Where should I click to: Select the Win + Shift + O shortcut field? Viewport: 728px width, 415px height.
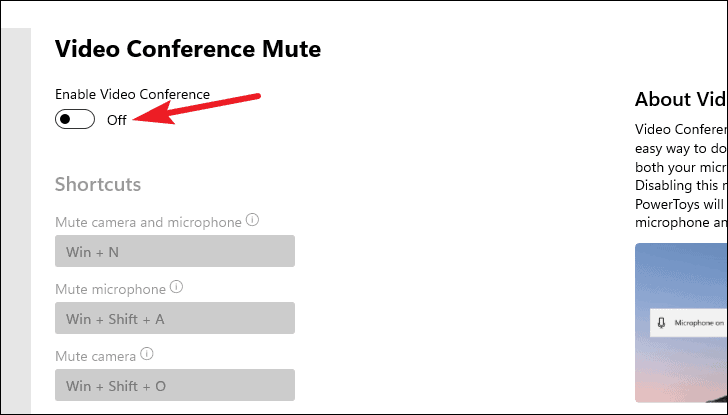click(175, 385)
